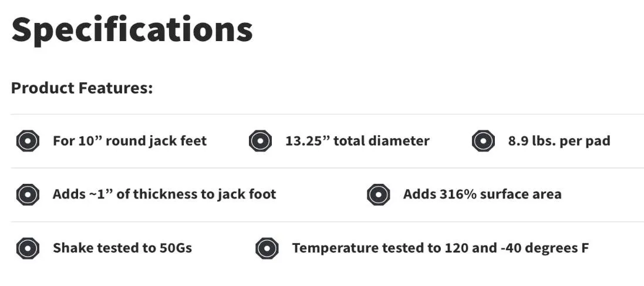Image resolution: width=644 pixels, height=286 pixels.
Task: Click the icon beside "For 10” round jack feet"
Action: 28,141
